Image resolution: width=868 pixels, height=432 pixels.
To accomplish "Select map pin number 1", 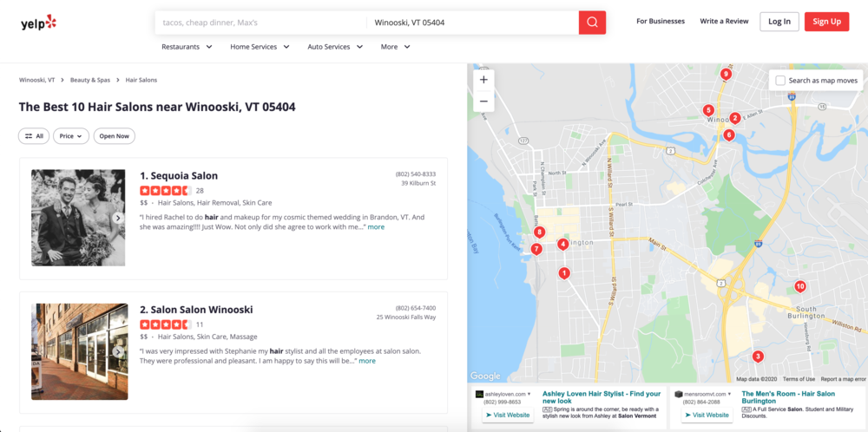I will (x=564, y=273).
